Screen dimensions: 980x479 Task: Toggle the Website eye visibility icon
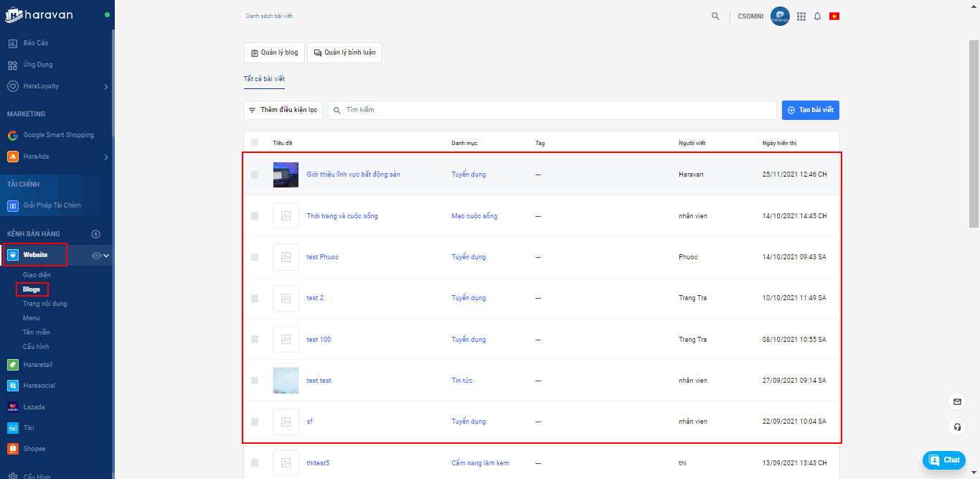tap(97, 255)
